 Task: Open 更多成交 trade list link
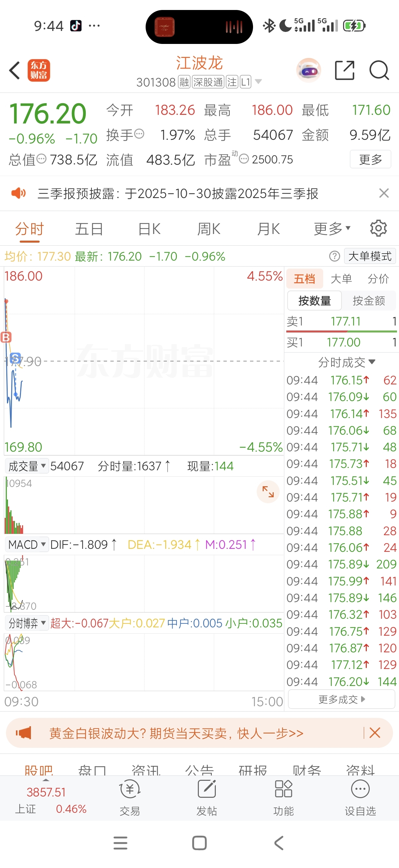tap(341, 700)
